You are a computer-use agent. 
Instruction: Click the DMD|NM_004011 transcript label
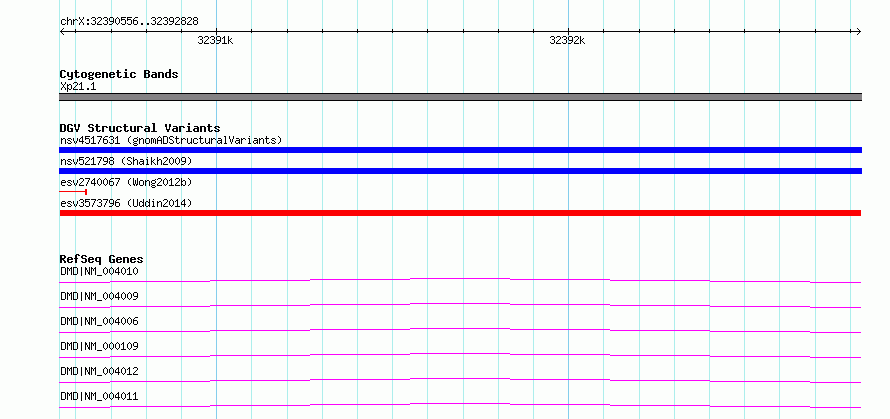coord(99,396)
